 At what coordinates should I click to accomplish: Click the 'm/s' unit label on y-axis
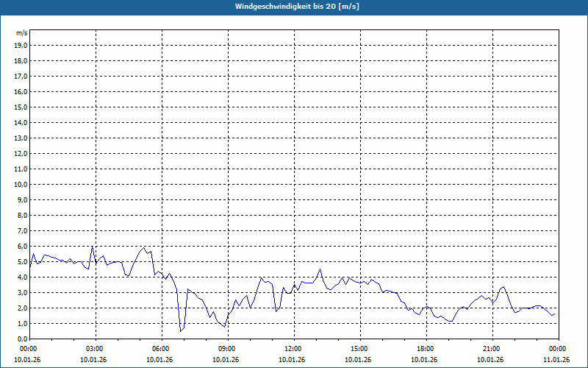tap(22, 33)
